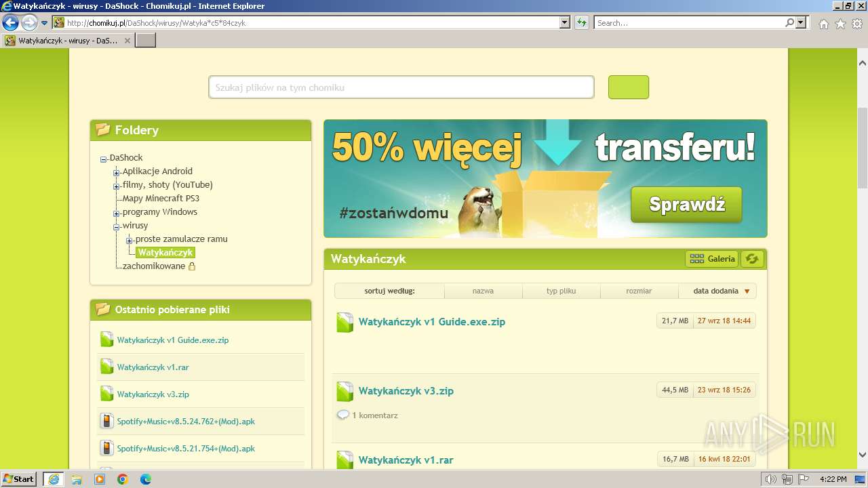This screenshot has width=868, height=488.
Task: Click the page vertical scrollbar thumb
Action: click(x=862, y=148)
